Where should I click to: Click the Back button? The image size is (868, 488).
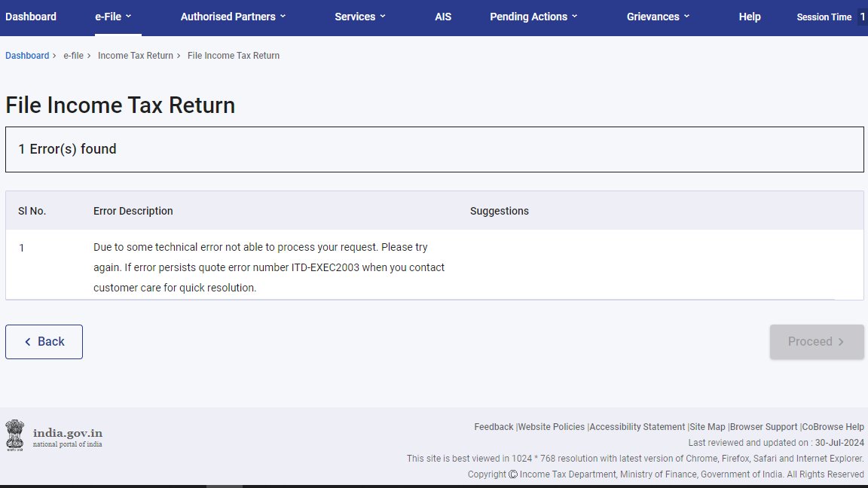tap(44, 342)
